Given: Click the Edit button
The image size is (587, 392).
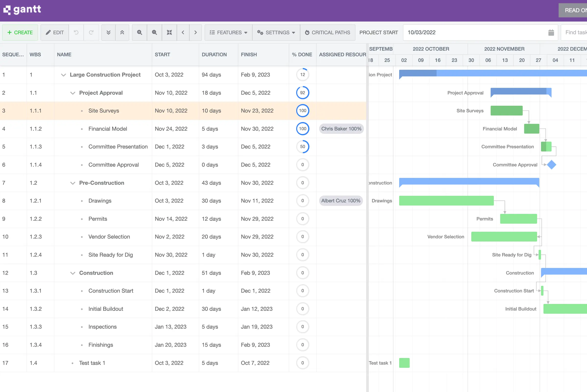Looking at the screenshot, I should (x=55, y=33).
